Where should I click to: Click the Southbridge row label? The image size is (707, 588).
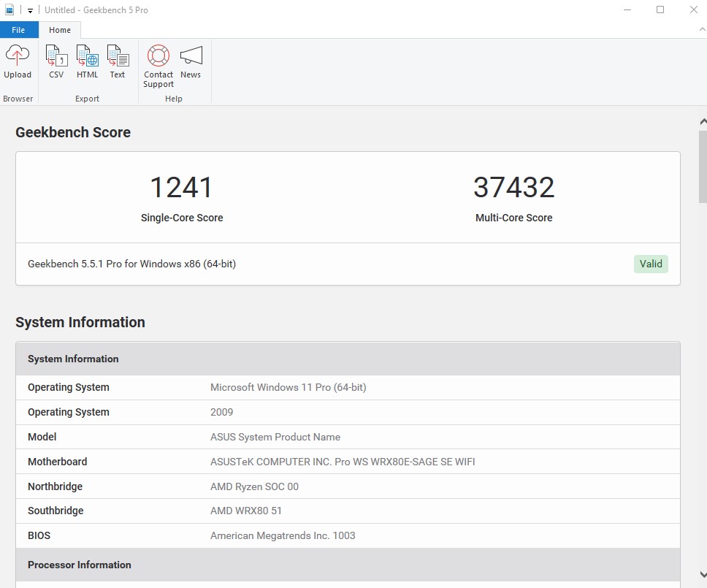[56, 511]
